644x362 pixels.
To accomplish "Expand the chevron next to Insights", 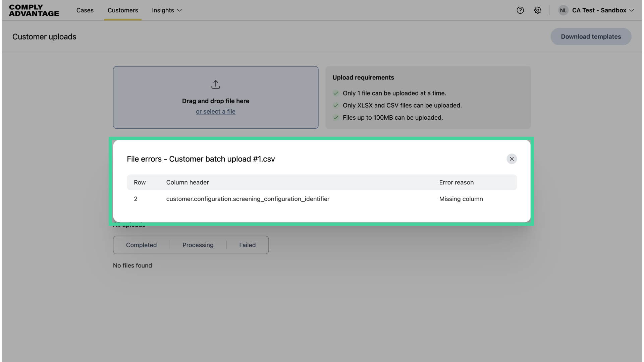I will point(180,10).
